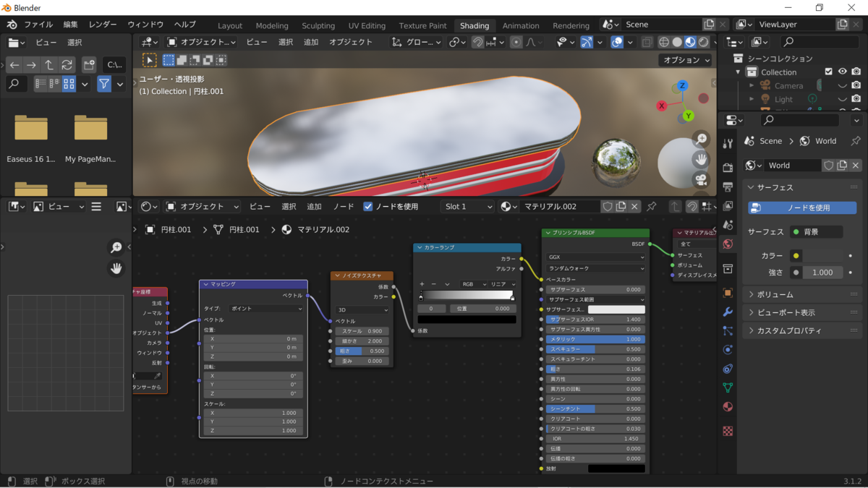Hide Collection in viewport via eye icon
Screen dimensions: 868x488
[x=842, y=72]
